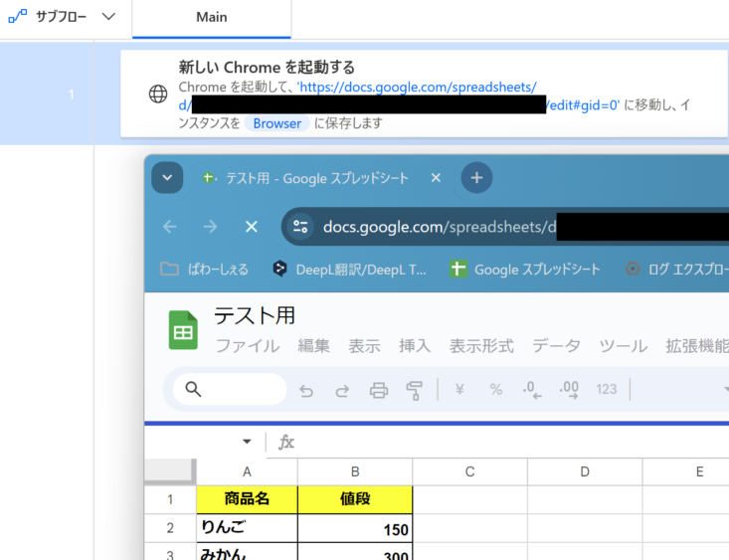Select flow step number 1
This screenshot has width=729, height=560.
[72, 94]
